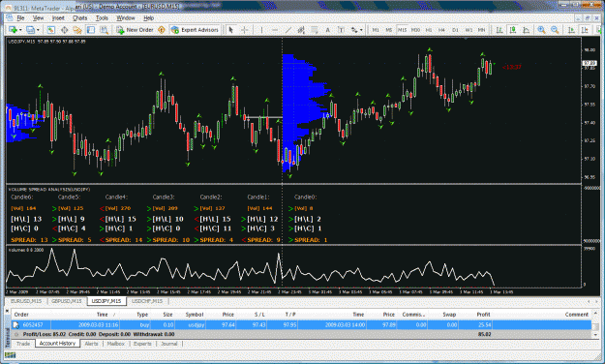
Task: Toggle the Data Window crosshair-arrows icon
Action: tap(65, 30)
